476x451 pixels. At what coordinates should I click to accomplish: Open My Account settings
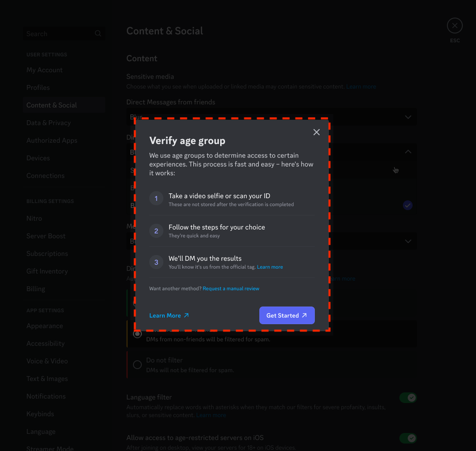click(44, 70)
